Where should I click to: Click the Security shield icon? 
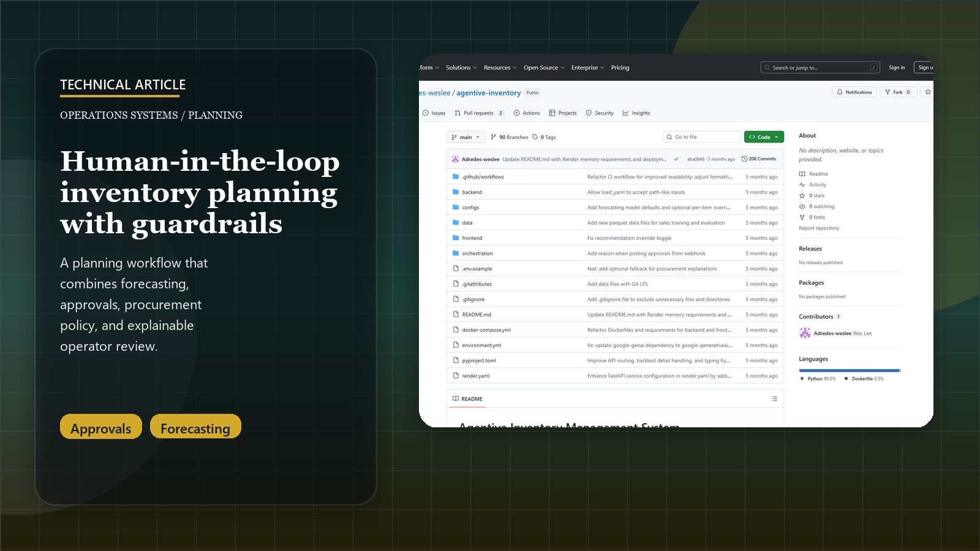(589, 113)
